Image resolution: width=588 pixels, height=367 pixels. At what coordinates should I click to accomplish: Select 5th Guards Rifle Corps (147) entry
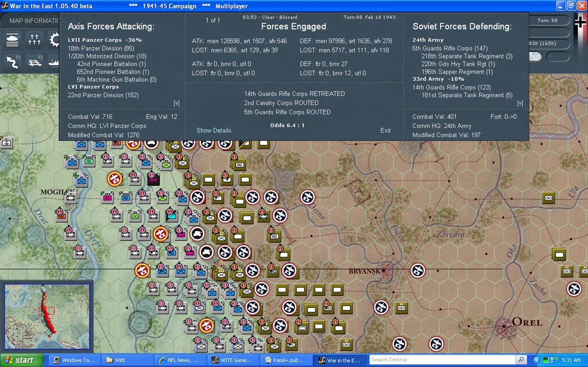(450, 48)
